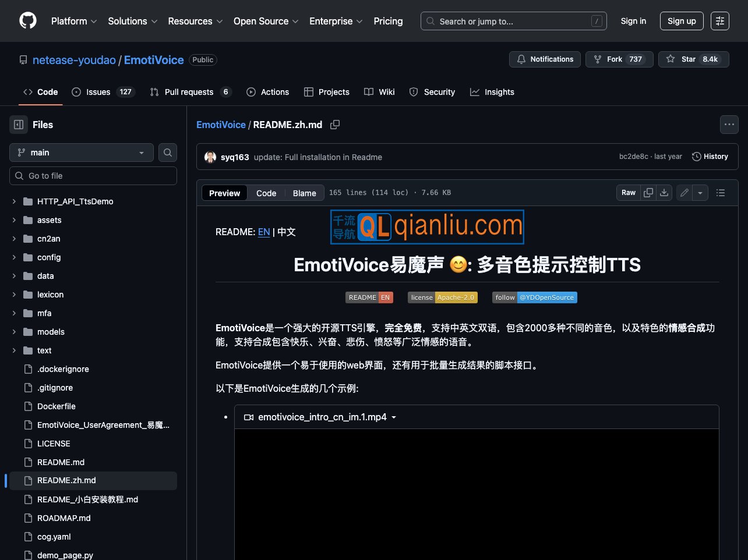Screen dimensions: 748x560
Task: Open the search in this repository icon
Action: 167,153
